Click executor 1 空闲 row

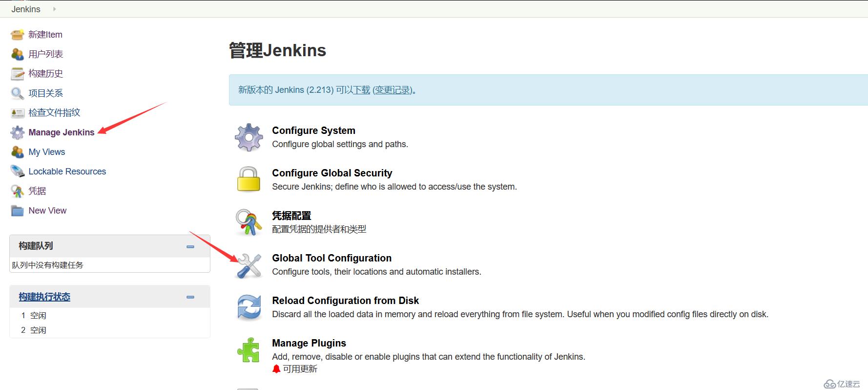(x=110, y=316)
